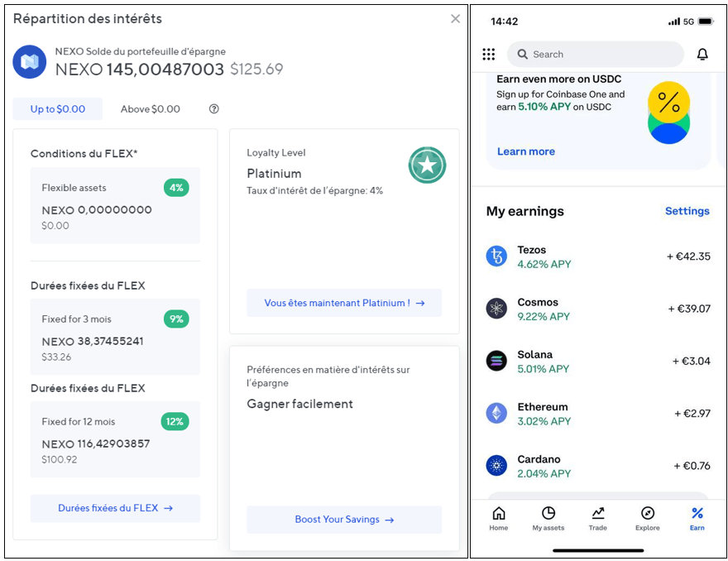Click Cardano 2.04% APY label
Viewport: 728px width, 561px height.
(544, 473)
